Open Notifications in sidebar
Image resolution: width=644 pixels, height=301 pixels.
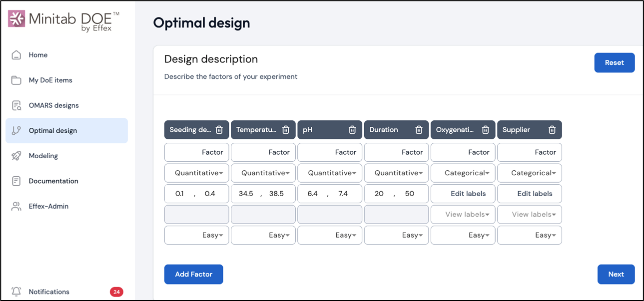click(66, 292)
